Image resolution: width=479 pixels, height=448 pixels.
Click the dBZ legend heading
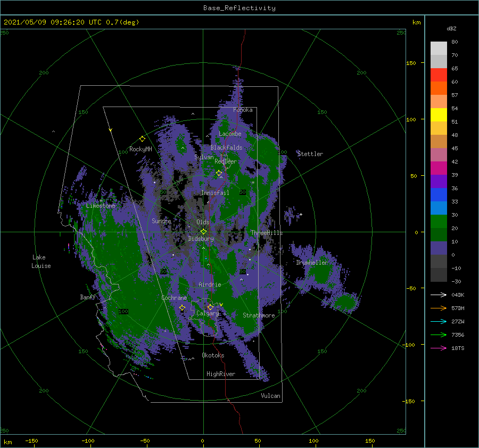[451, 28]
